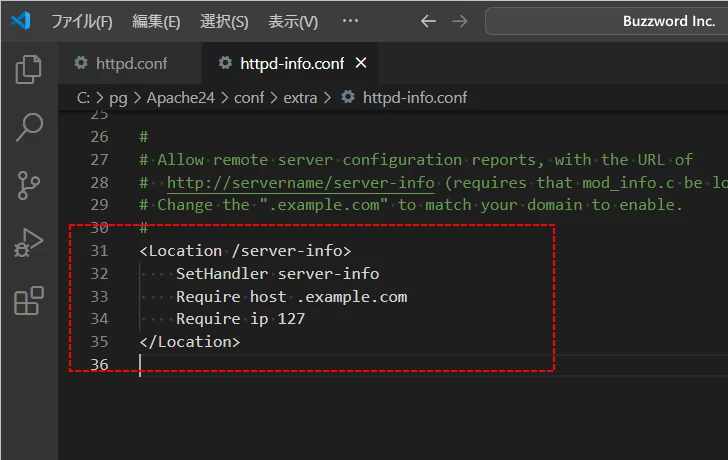The width and height of the screenshot is (728, 460).
Task: Open the 選択(S) menu
Action: [224, 21]
